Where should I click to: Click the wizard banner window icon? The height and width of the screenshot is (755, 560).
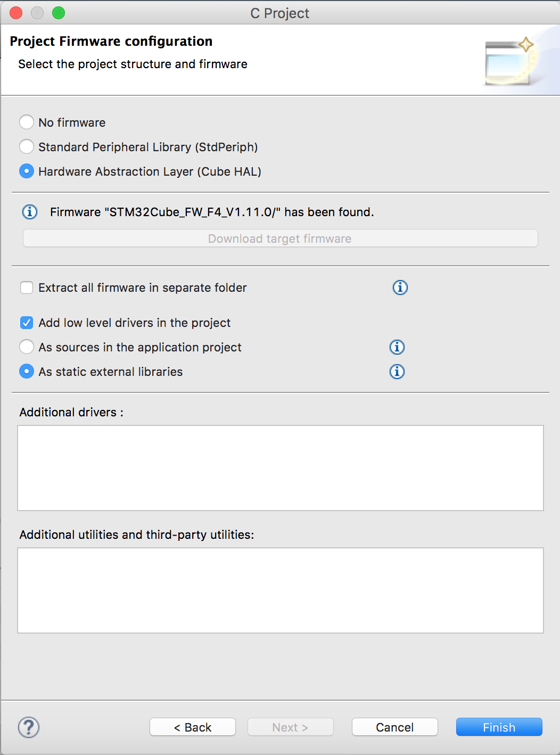tap(510, 61)
